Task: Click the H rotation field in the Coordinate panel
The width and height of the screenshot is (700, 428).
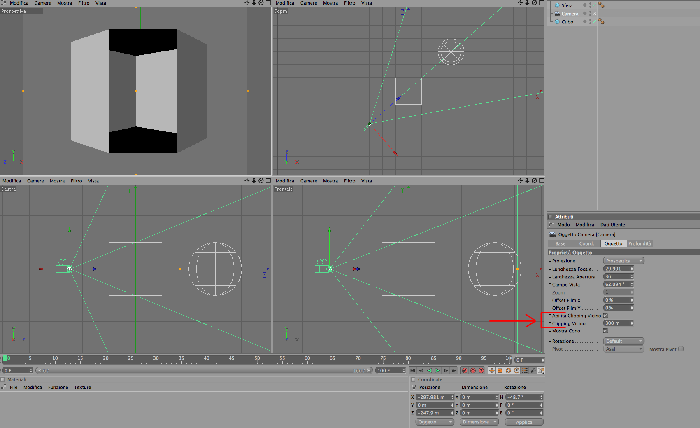Action: [x=524, y=397]
